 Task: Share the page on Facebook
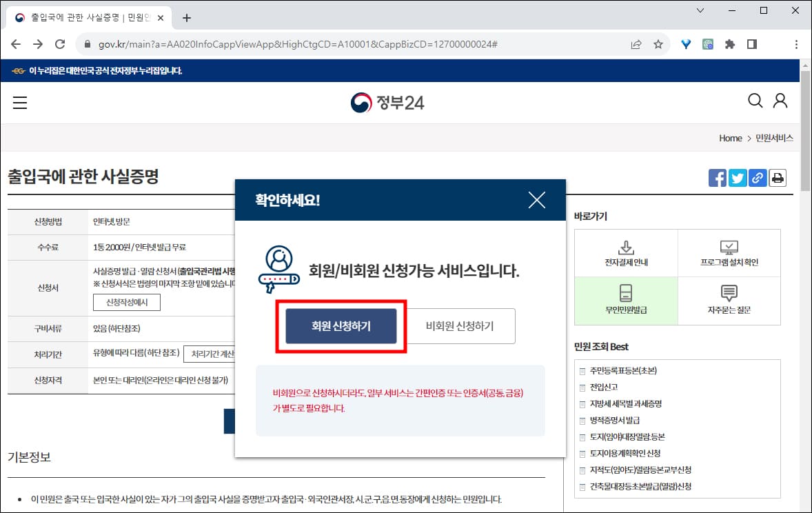pos(717,178)
